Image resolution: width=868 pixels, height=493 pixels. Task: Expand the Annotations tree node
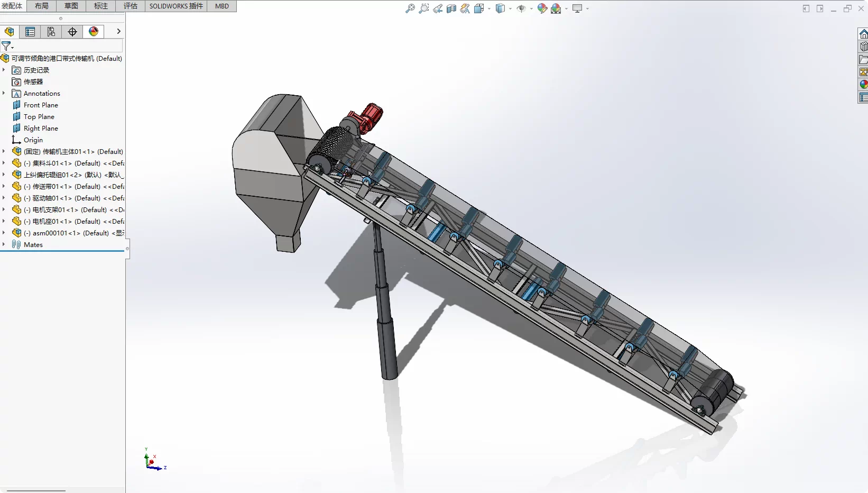click(4, 94)
